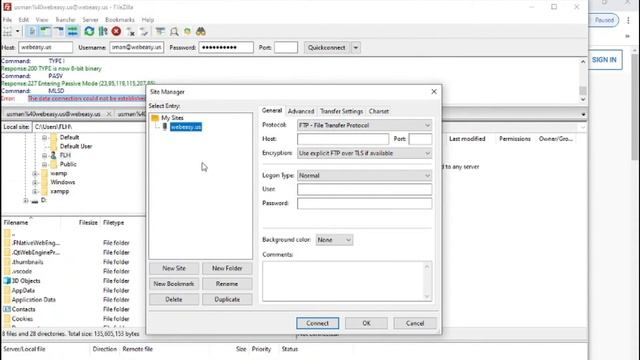Image resolution: width=640 pixels, height=360 pixels.
Task: Click the Quickconnect button
Action: tap(326, 48)
